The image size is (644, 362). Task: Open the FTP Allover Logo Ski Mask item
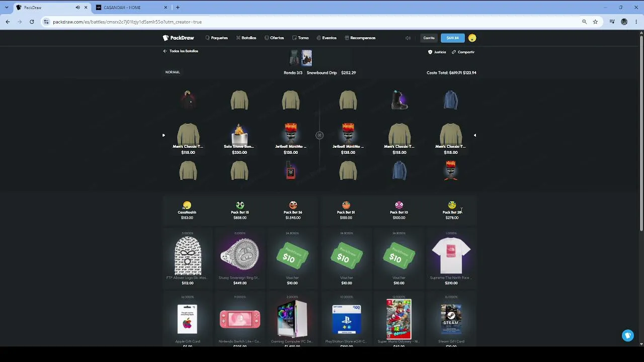188,258
